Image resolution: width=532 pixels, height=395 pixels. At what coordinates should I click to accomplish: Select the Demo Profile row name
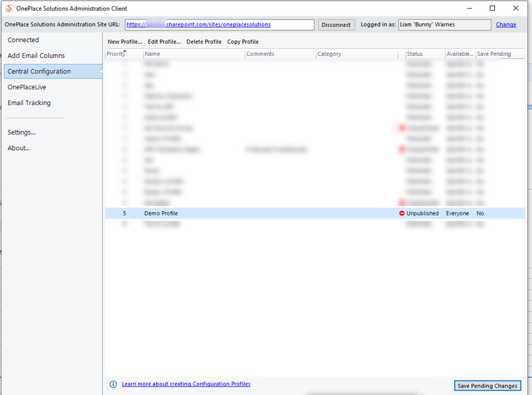161,213
